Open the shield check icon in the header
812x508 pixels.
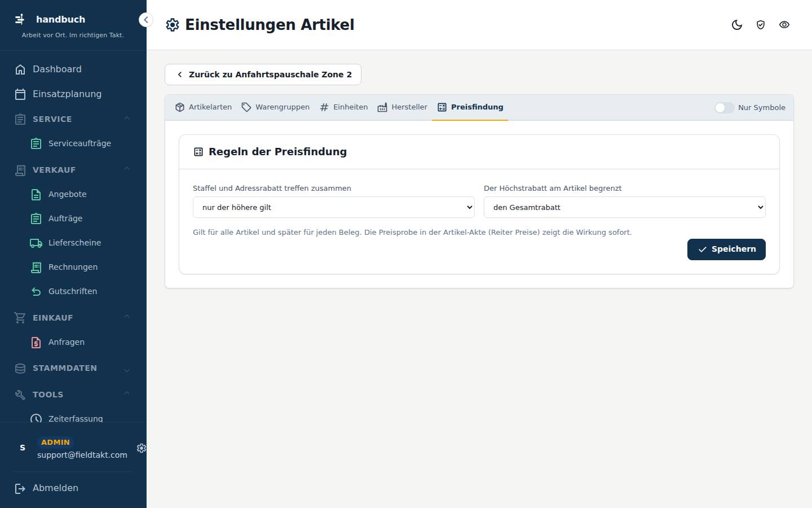[761, 25]
